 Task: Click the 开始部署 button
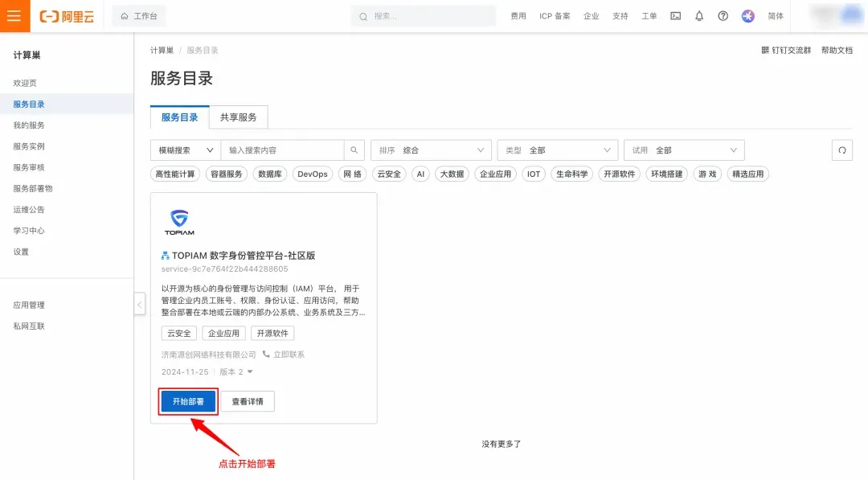pyautogui.click(x=188, y=401)
